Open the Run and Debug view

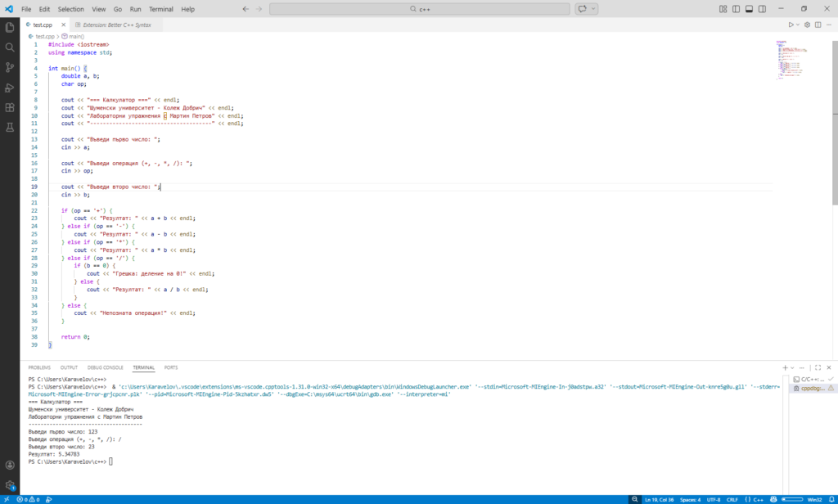(x=9, y=86)
